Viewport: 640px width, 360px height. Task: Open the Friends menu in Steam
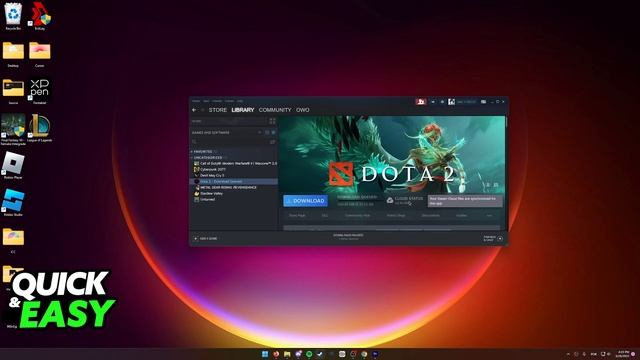[x=217, y=101]
